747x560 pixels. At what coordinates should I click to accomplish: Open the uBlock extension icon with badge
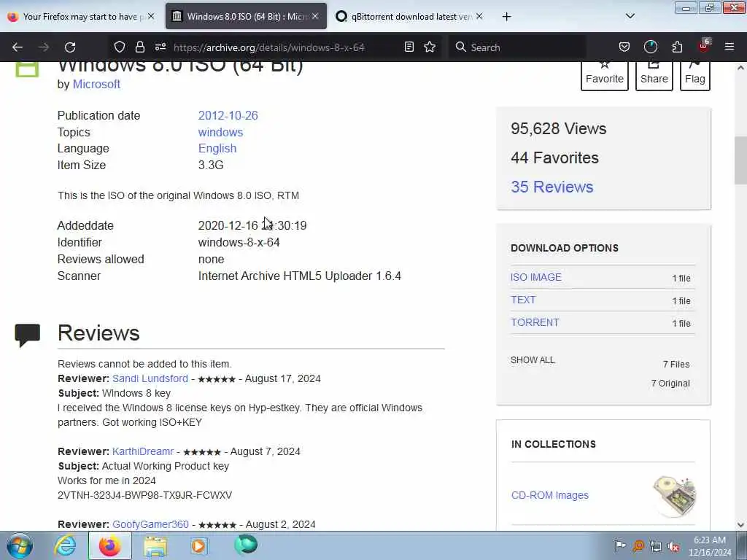pos(704,46)
